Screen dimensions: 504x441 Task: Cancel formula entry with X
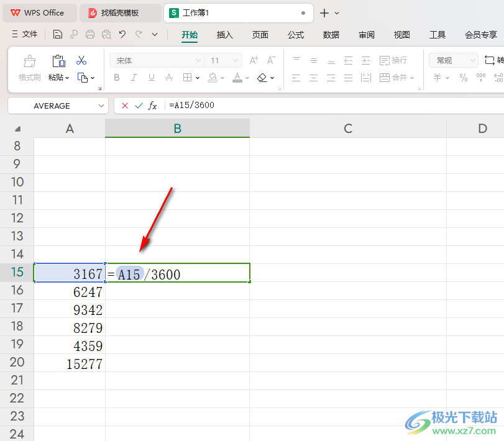[x=125, y=106]
